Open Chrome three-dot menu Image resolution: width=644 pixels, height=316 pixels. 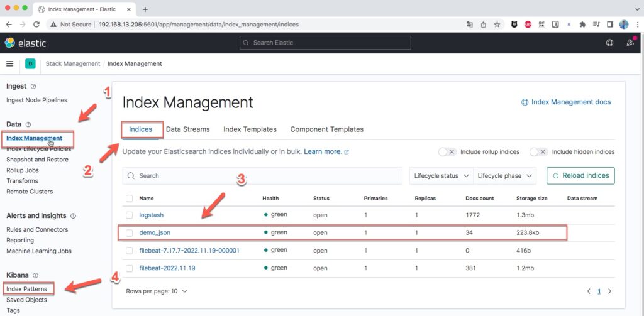tap(638, 25)
